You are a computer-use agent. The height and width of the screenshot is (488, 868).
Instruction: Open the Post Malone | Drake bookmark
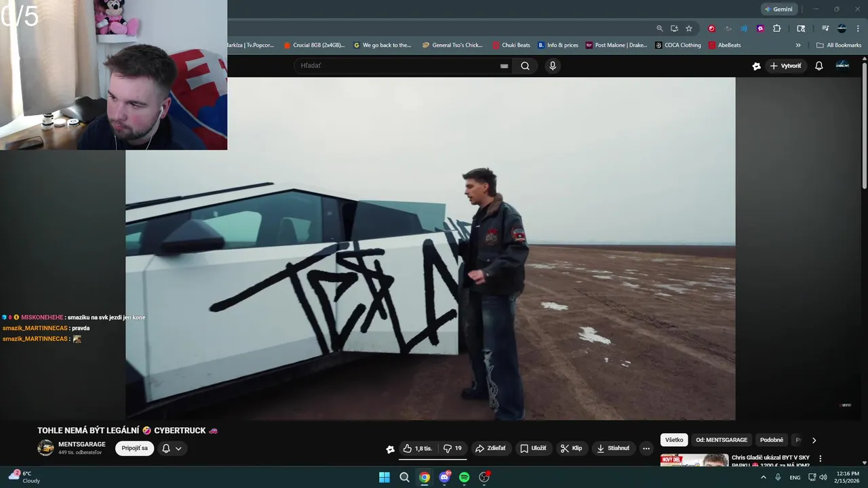pyautogui.click(x=616, y=45)
